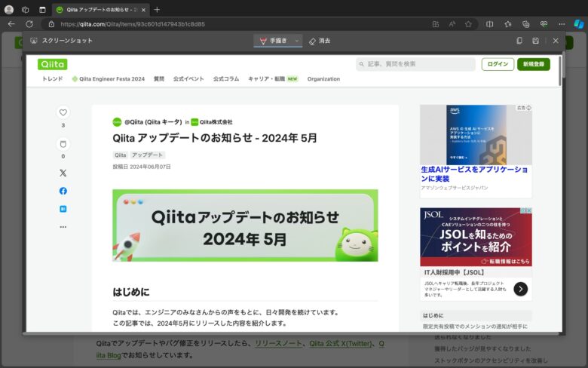
Task: Select the Qiita tag
Action: [121, 155]
